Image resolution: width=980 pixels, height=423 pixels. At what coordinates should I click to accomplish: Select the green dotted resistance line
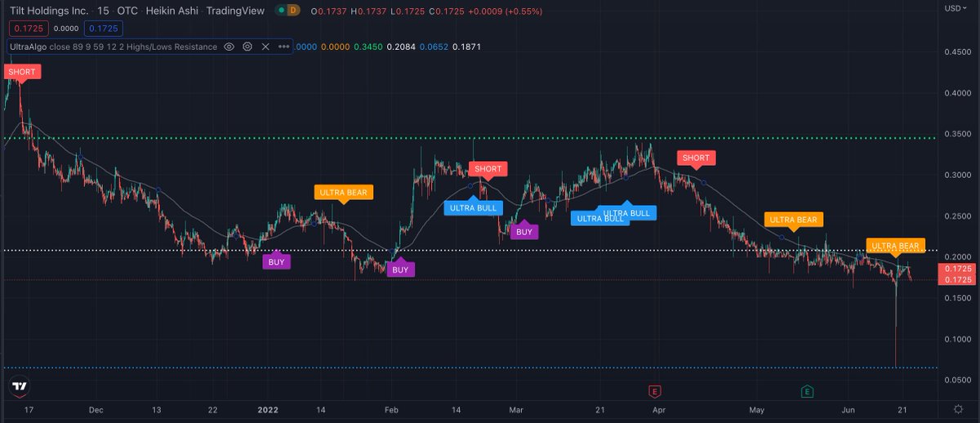coord(470,138)
